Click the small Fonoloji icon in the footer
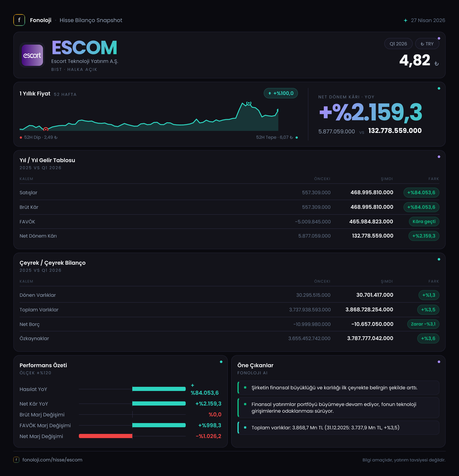459x476 pixels. 16,460
